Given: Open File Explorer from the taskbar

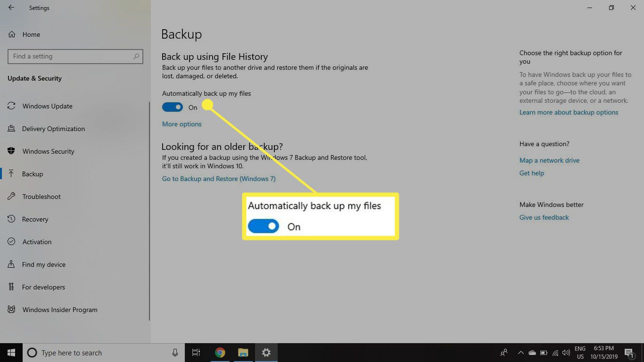Looking at the screenshot, I should pos(243,353).
